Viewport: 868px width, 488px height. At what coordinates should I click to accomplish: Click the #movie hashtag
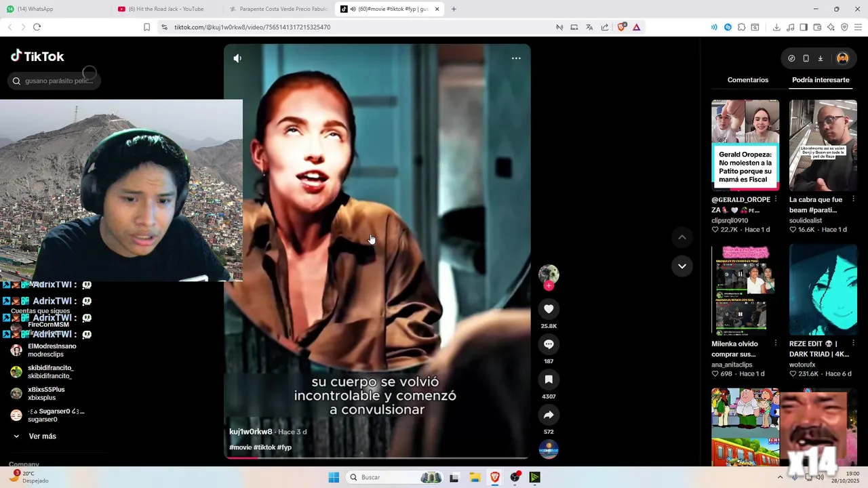(x=240, y=447)
